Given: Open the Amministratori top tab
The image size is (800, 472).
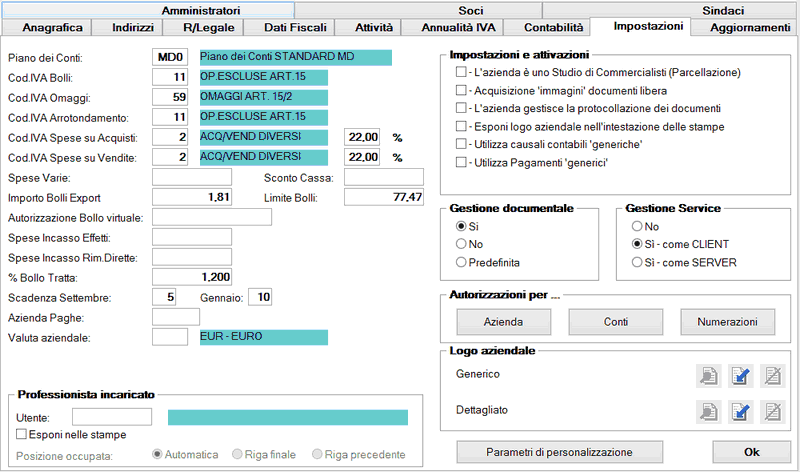Looking at the screenshot, I should [148, 10].
